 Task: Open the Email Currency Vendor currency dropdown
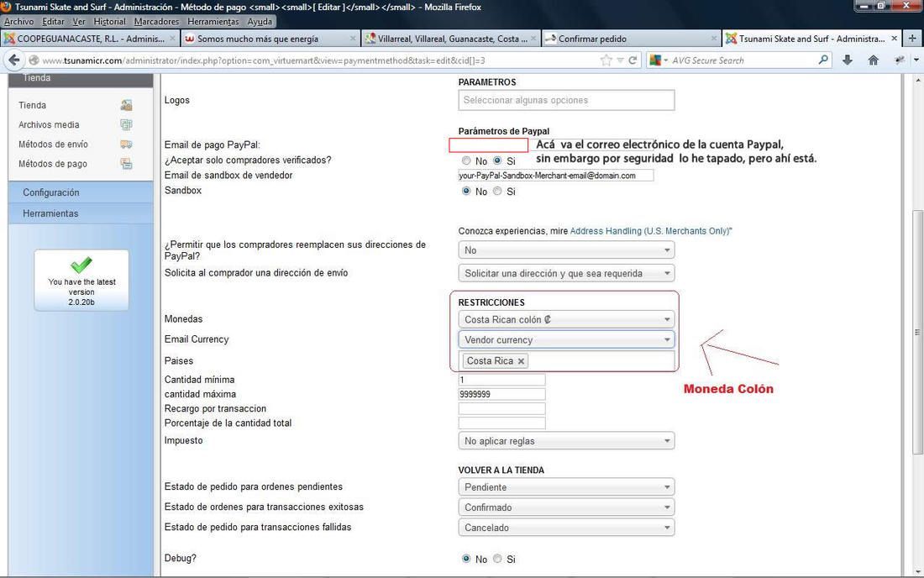pyautogui.click(x=566, y=340)
